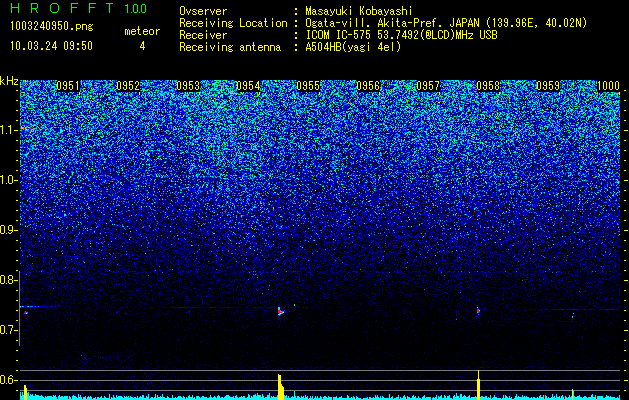Click the kHz axis unit label
The height and width of the screenshot is (400, 629).
tap(9, 82)
